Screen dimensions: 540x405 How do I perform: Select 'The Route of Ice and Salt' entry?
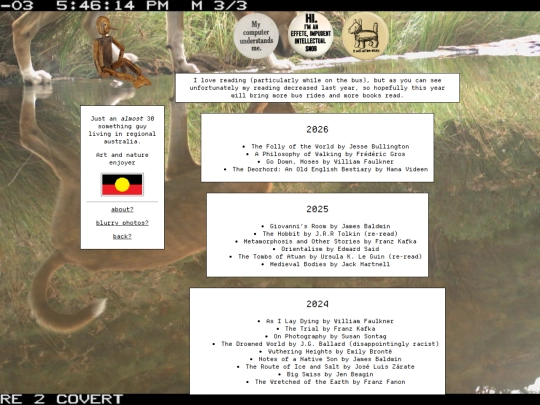click(x=330, y=366)
